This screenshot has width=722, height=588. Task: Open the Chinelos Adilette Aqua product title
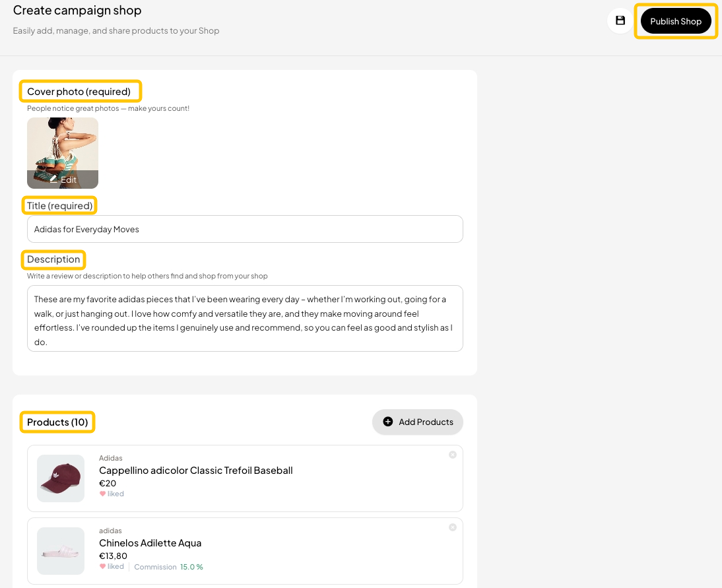pyautogui.click(x=150, y=543)
